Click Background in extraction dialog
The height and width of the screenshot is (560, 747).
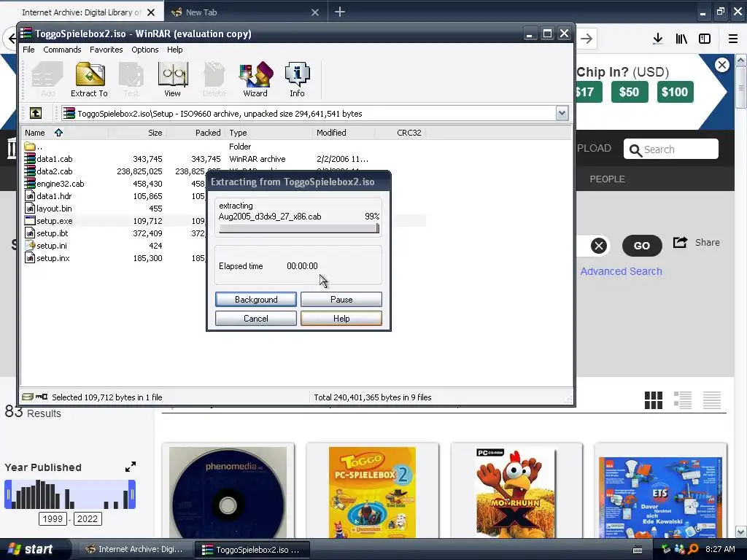tap(256, 300)
